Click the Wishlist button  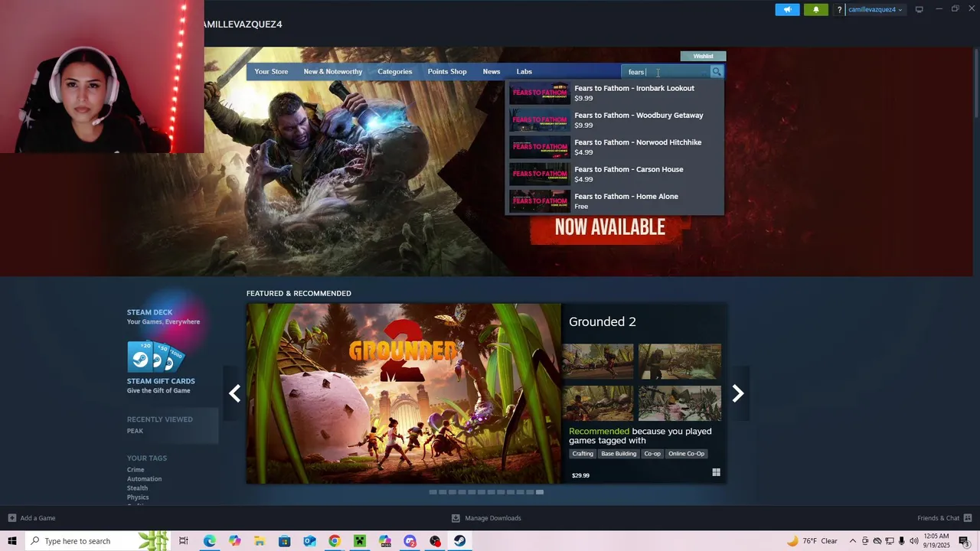click(703, 56)
